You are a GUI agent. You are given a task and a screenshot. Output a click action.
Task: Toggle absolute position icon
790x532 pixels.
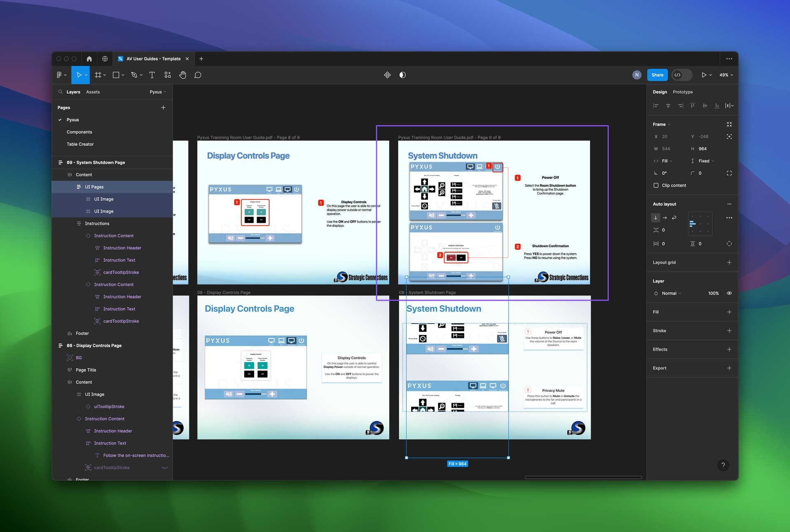coord(729,136)
